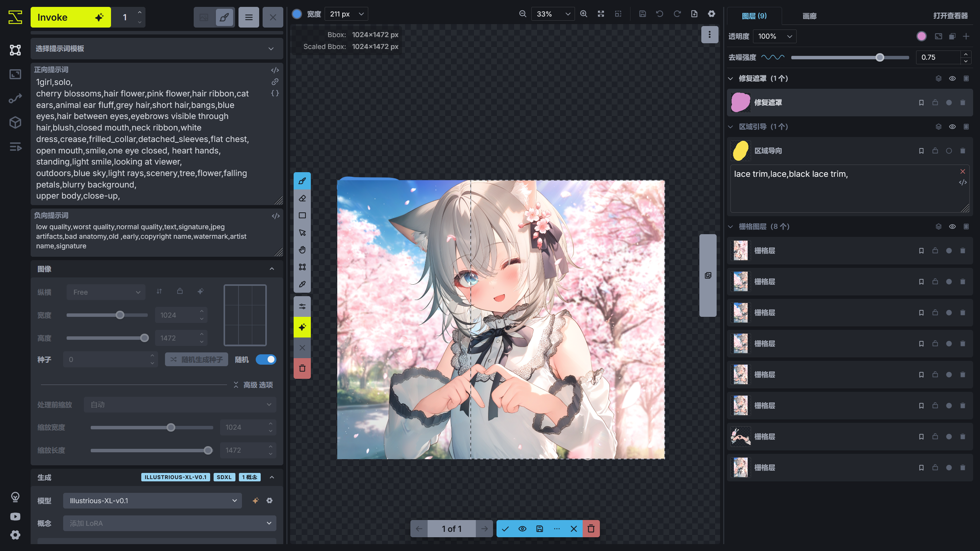Expand the 选择提示词模板 section

[271, 49]
